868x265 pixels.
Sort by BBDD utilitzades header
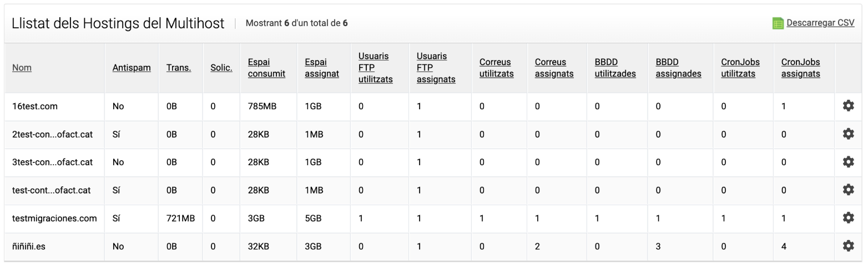pyautogui.click(x=615, y=68)
